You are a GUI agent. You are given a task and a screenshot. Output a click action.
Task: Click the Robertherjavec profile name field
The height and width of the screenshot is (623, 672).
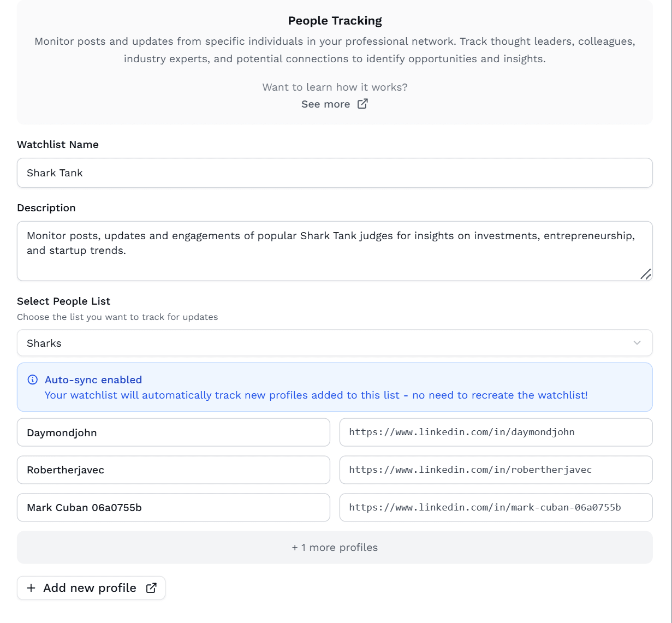173,470
